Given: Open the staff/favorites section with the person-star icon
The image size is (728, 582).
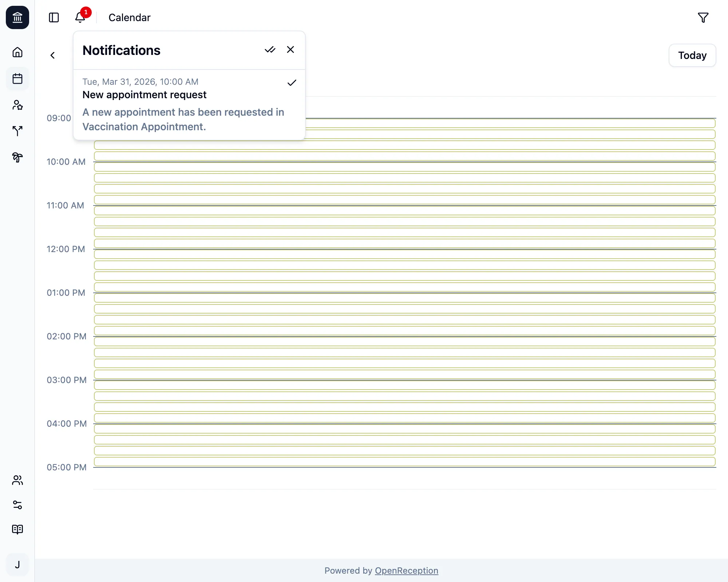Looking at the screenshot, I should pos(17,105).
